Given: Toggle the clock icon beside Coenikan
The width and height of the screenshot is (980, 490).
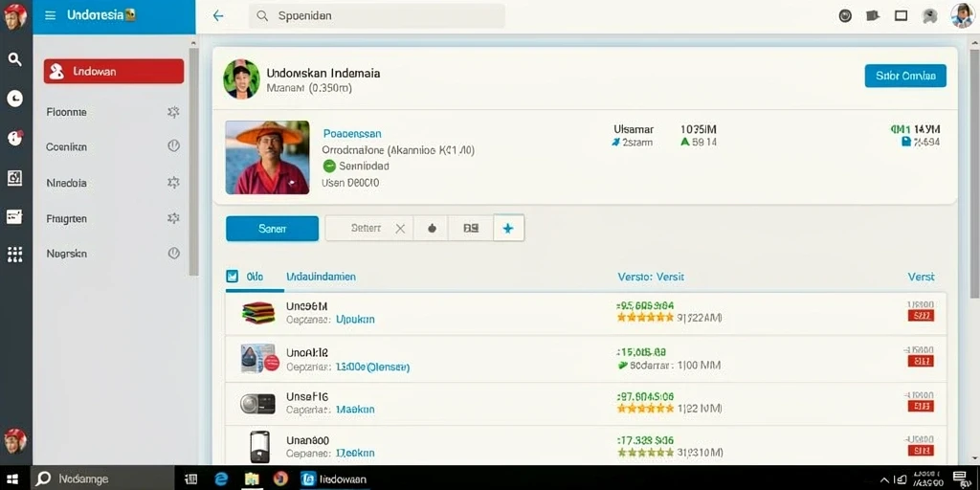Looking at the screenshot, I should point(174,146).
